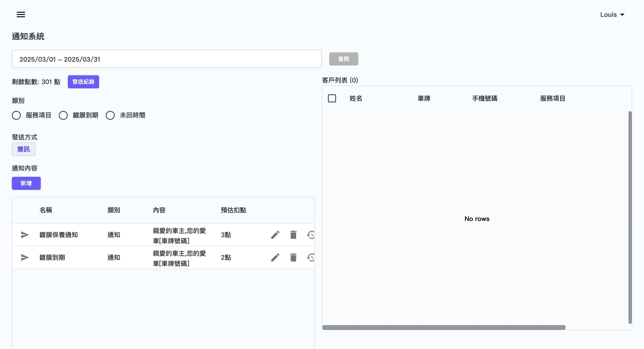Focus the date range field 2025/03/01 – 2025/03/31
Viewport: 644px width, 349px height.
(167, 59)
